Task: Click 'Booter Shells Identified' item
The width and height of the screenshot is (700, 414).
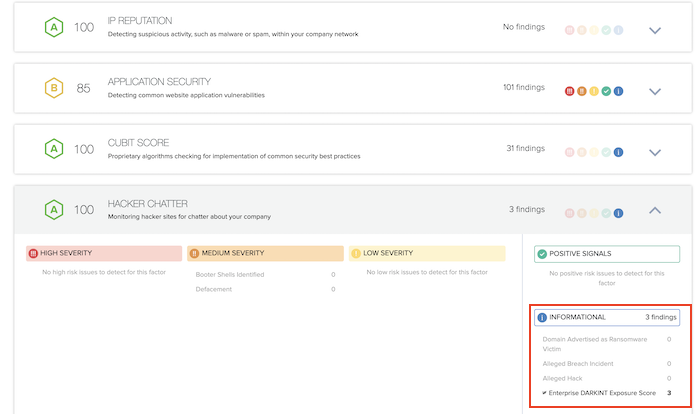Action: tap(230, 275)
